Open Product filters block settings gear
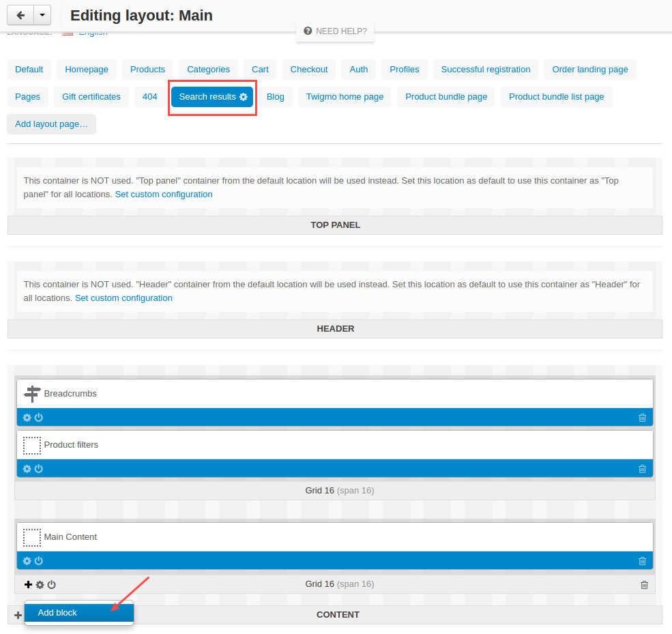 tap(27, 469)
